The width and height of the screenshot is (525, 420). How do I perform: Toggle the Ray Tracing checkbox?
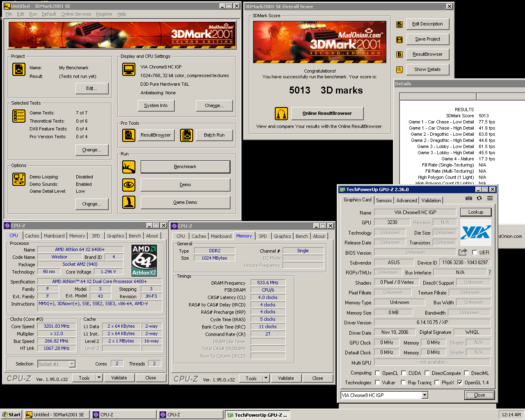tap(404, 382)
